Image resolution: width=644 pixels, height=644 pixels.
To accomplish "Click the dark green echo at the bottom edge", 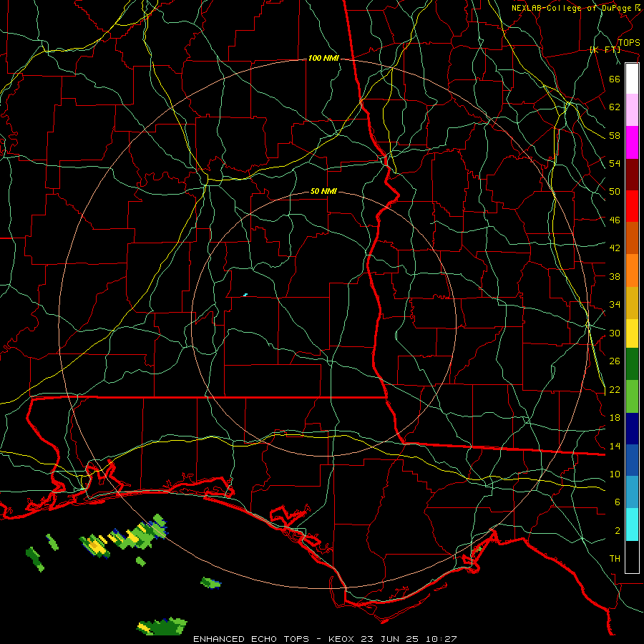I will pos(162,626).
